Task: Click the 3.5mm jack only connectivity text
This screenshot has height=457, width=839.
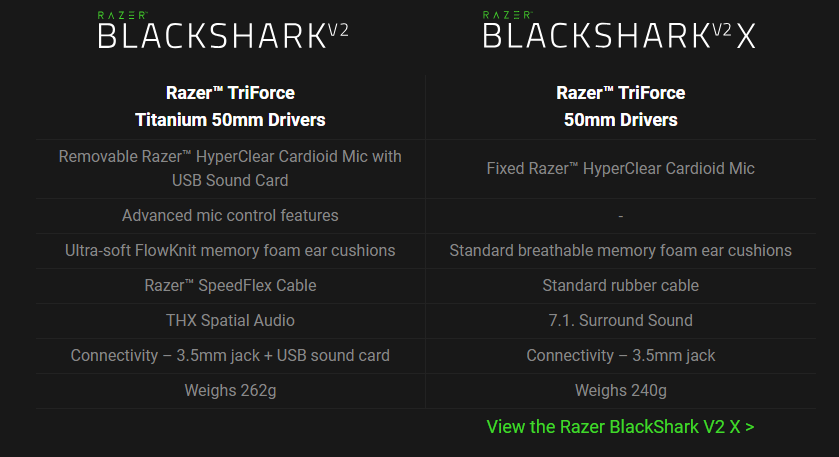Action: (620, 355)
